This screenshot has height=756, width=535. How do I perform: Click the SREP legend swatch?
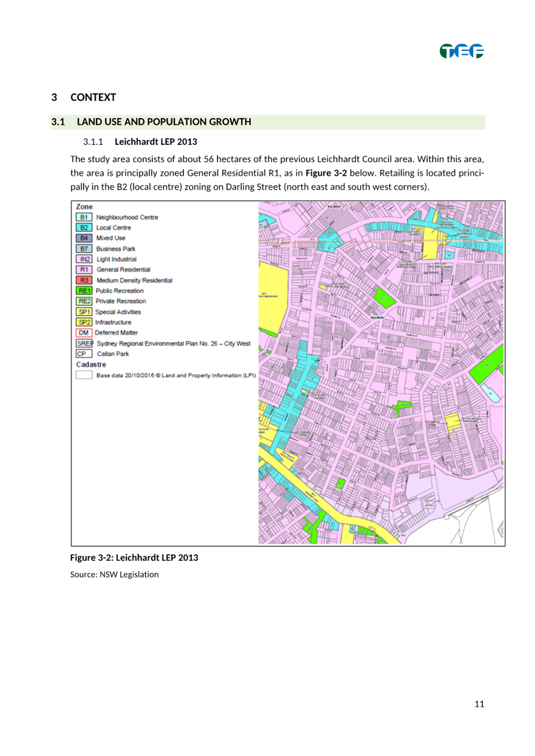pos(84,343)
